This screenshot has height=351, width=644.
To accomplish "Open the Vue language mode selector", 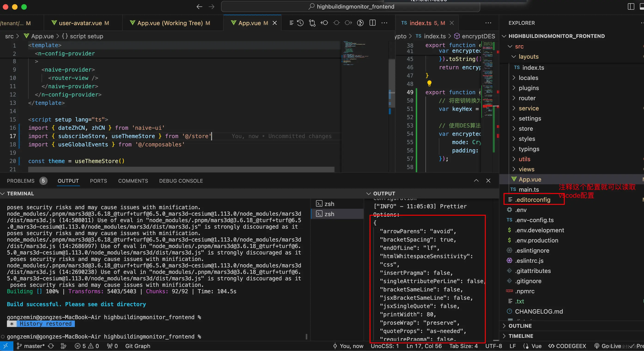I will coord(536,346).
